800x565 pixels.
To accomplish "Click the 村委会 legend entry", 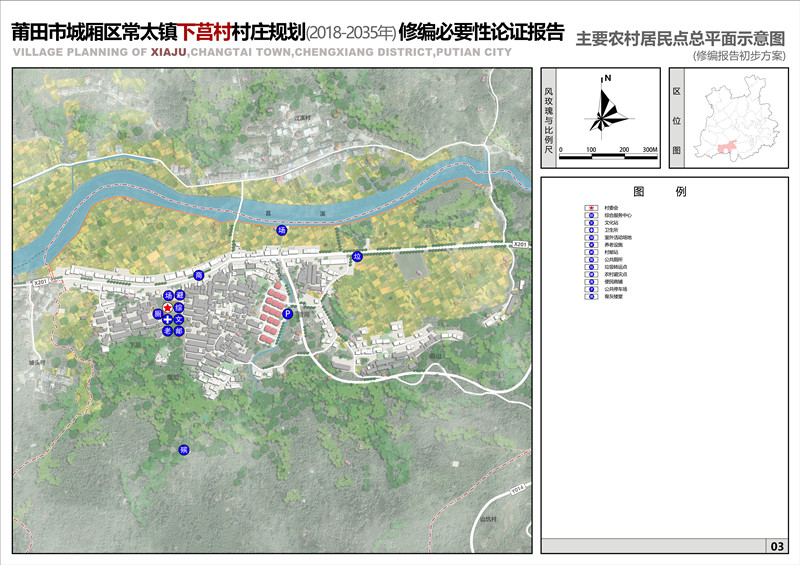I will (x=610, y=207).
